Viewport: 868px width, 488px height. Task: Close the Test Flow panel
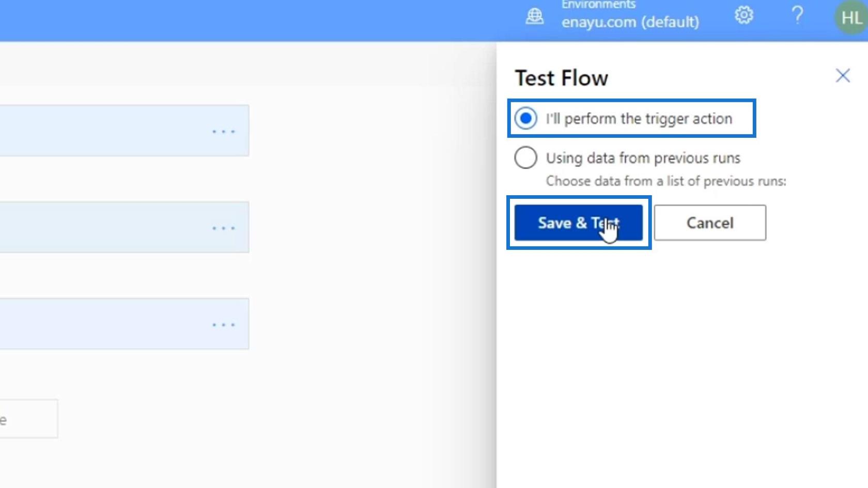pyautogui.click(x=843, y=76)
